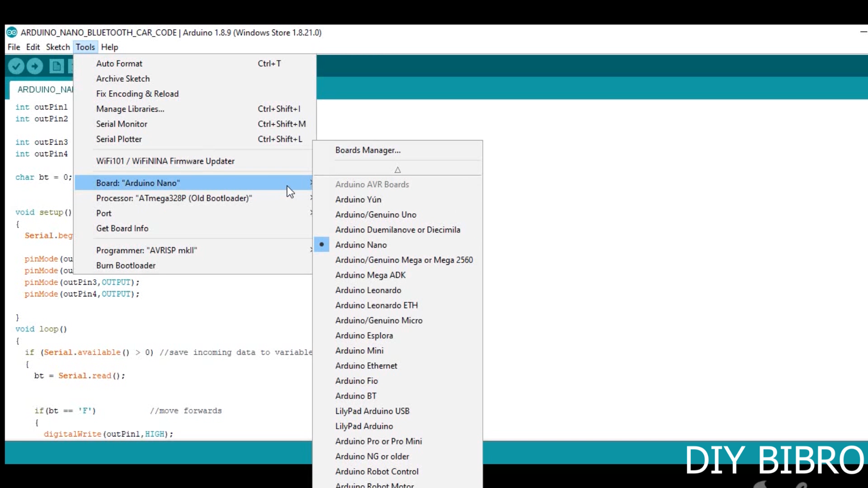Click the scroll-up triangle in boards list
868x488 pixels.
tap(397, 170)
